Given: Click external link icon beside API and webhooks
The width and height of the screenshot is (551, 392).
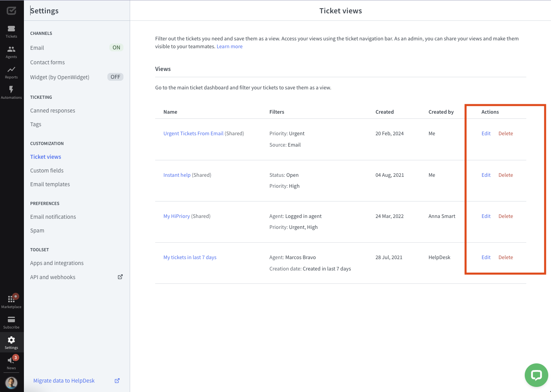Looking at the screenshot, I should (120, 277).
